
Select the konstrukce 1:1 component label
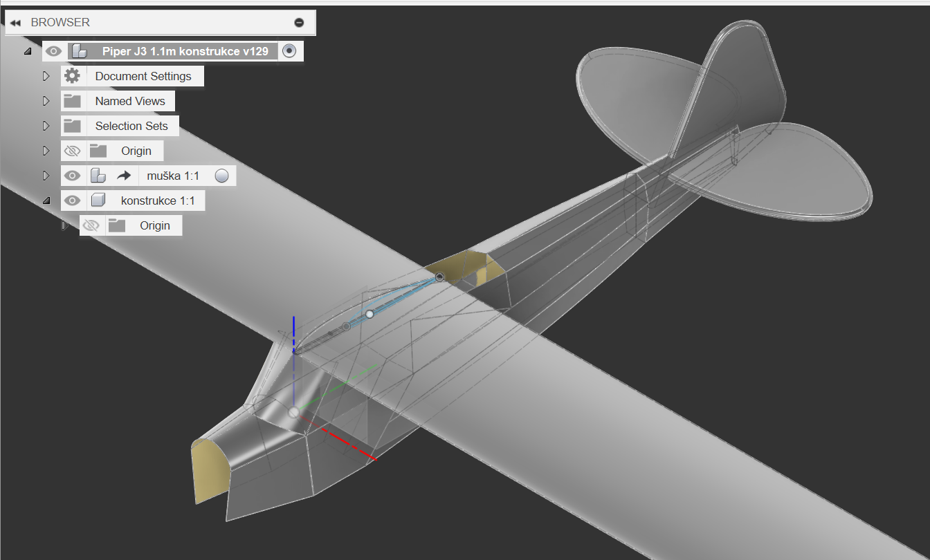point(158,201)
